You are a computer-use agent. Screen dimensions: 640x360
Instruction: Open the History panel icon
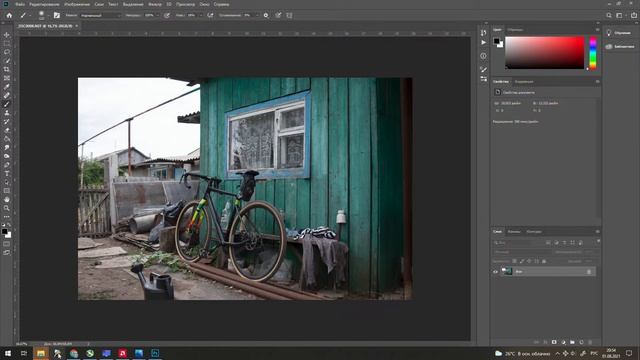484,33
